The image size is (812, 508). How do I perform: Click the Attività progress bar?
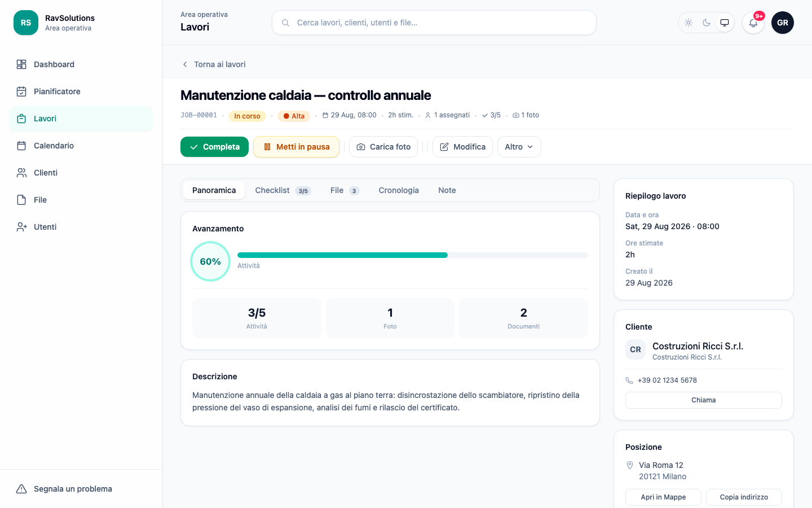tap(413, 255)
